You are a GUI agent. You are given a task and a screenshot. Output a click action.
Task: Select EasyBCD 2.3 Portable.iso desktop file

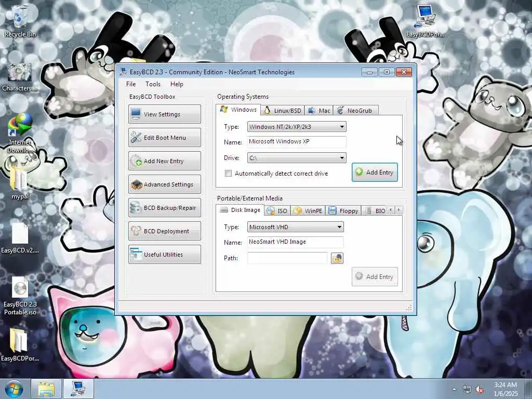20,296
